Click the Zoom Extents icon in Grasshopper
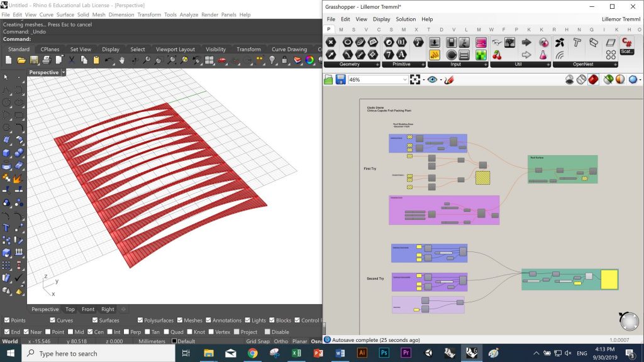 coord(415,80)
